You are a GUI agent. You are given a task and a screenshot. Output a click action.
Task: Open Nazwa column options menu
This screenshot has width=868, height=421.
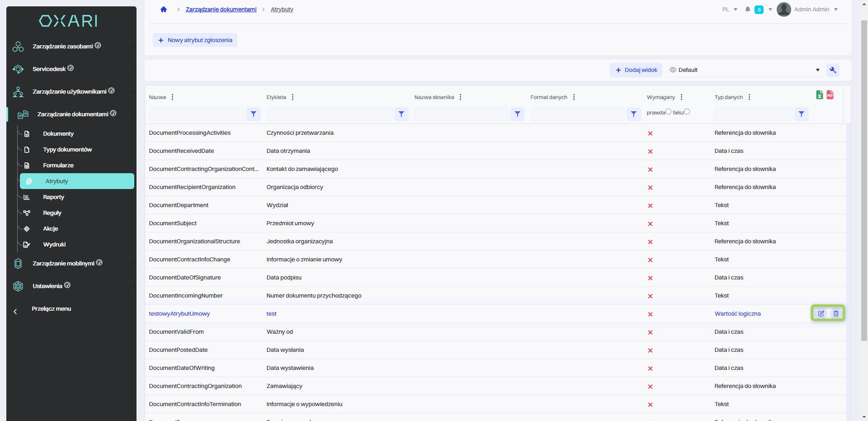click(x=173, y=97)
